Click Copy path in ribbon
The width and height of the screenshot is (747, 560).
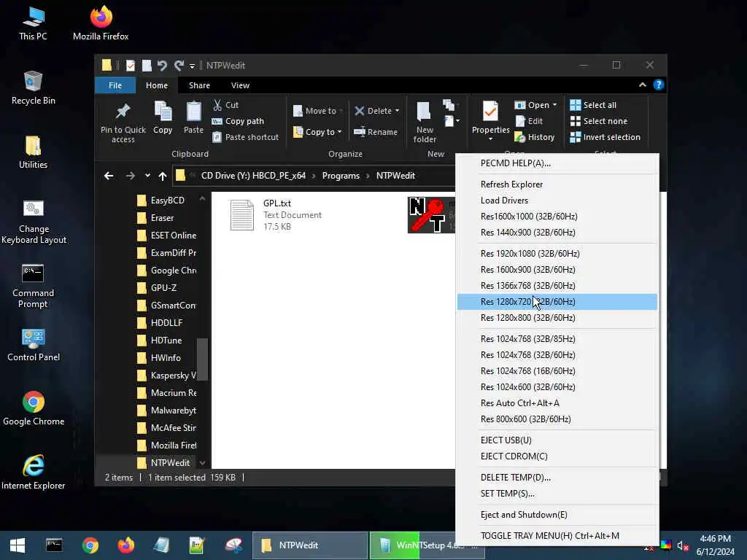[238, 121]
